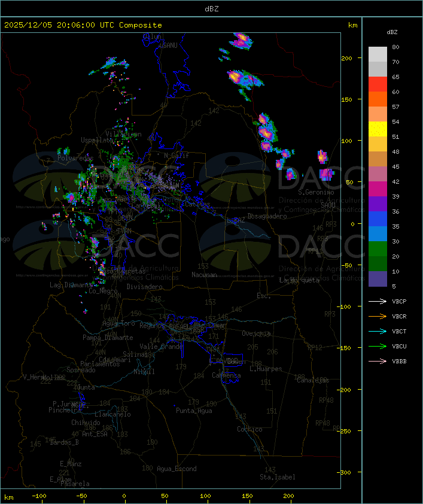Viewport: 423px width, 504px height.
Task: Pick the magenta 39–42 dBZ swatch
Action: click(378, 189)
